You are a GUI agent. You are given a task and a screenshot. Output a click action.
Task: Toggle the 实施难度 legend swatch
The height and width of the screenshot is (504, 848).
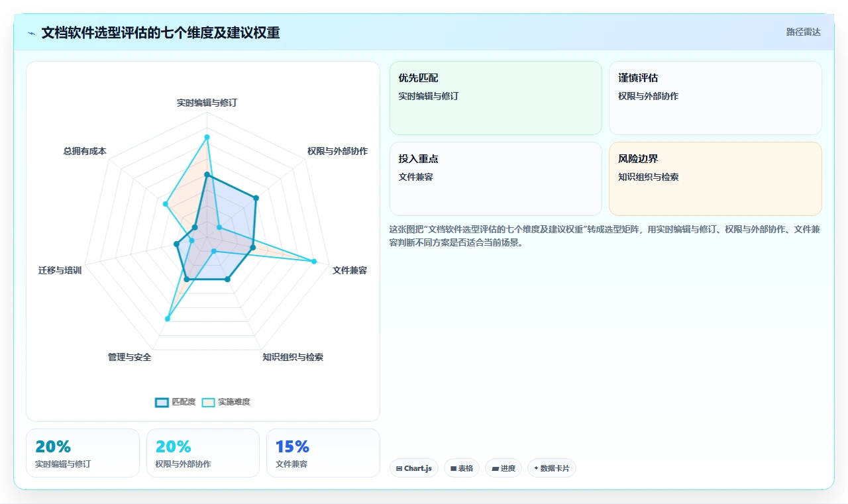click(209, 402)
